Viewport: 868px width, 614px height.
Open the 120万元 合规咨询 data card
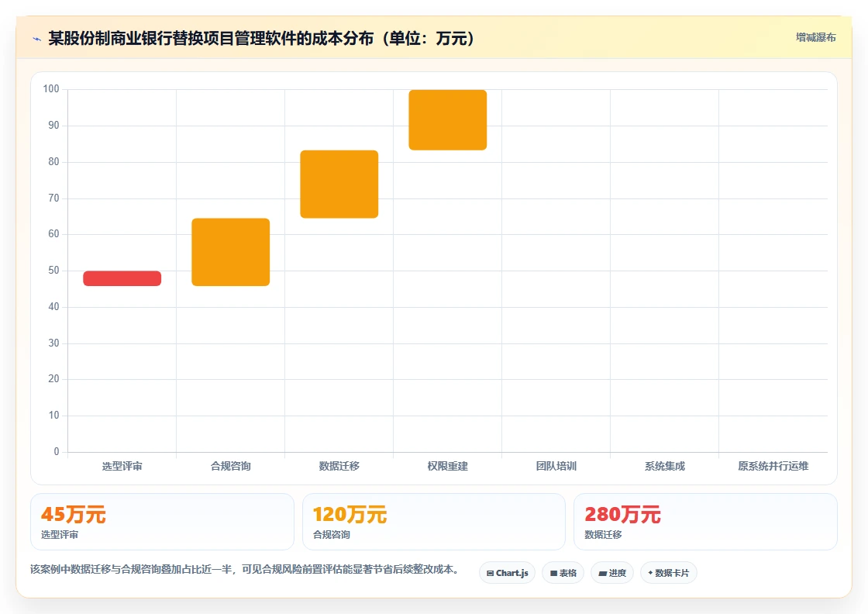coord(434,522)
